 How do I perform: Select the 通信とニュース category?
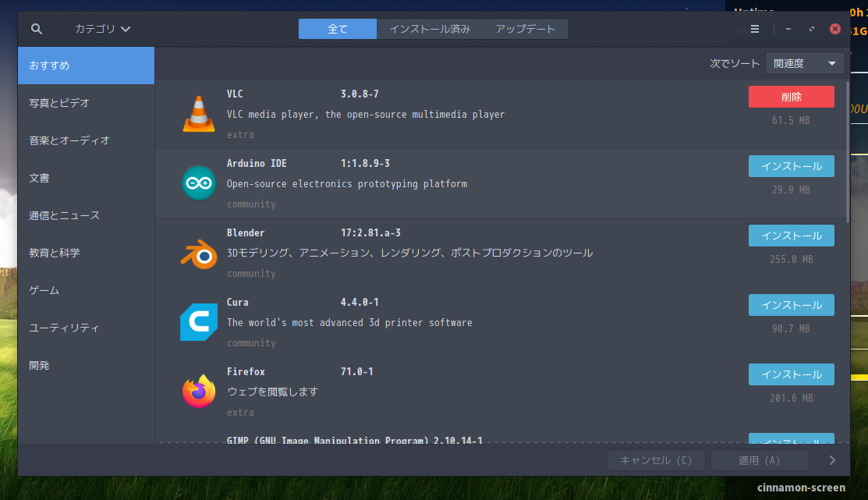point(86,215)
